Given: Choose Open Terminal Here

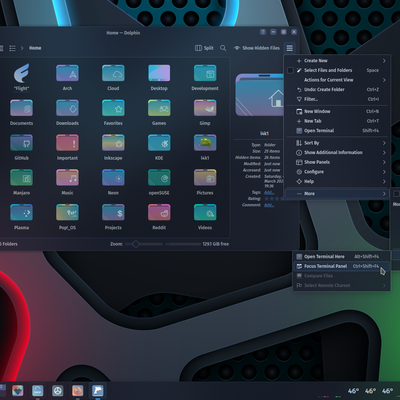Looking at the screenshot, I should [x=342, y=257].
